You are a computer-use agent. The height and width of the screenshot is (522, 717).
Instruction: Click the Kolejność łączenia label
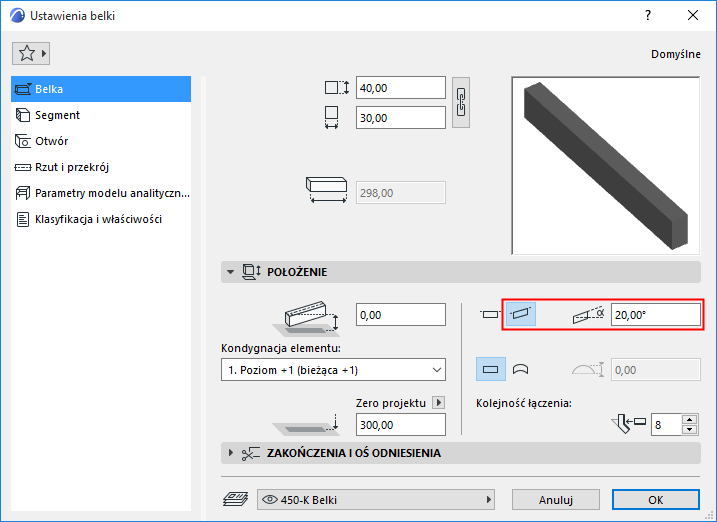(x=524, y=403)
